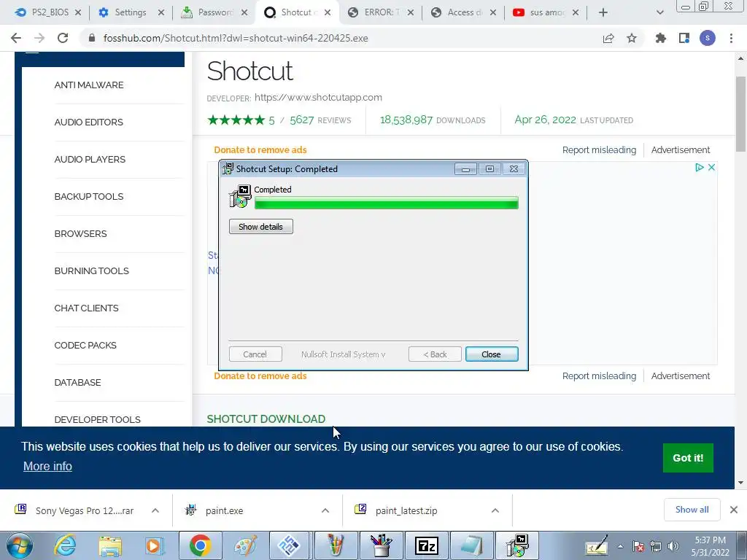Viewport: 747px width, 560px height.
Task: Open the Chrome extensions puzzle icon
Action: 660,38
